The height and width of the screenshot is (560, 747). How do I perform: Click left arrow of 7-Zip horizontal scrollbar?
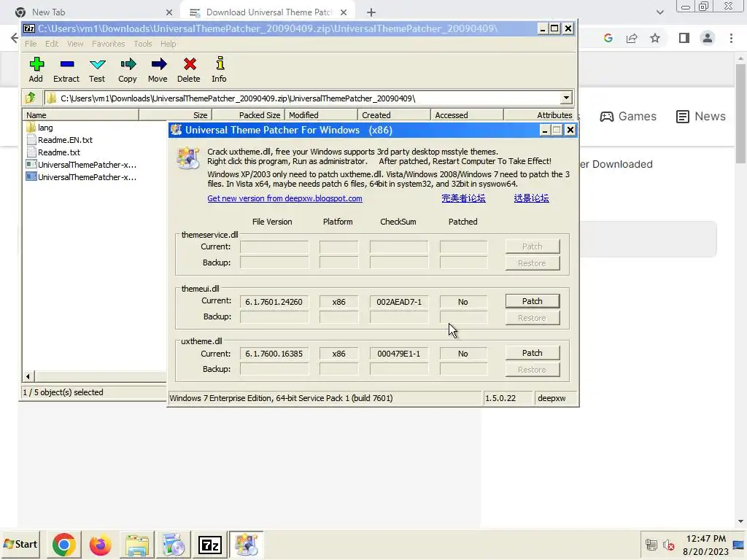click(x=28, y=376)
